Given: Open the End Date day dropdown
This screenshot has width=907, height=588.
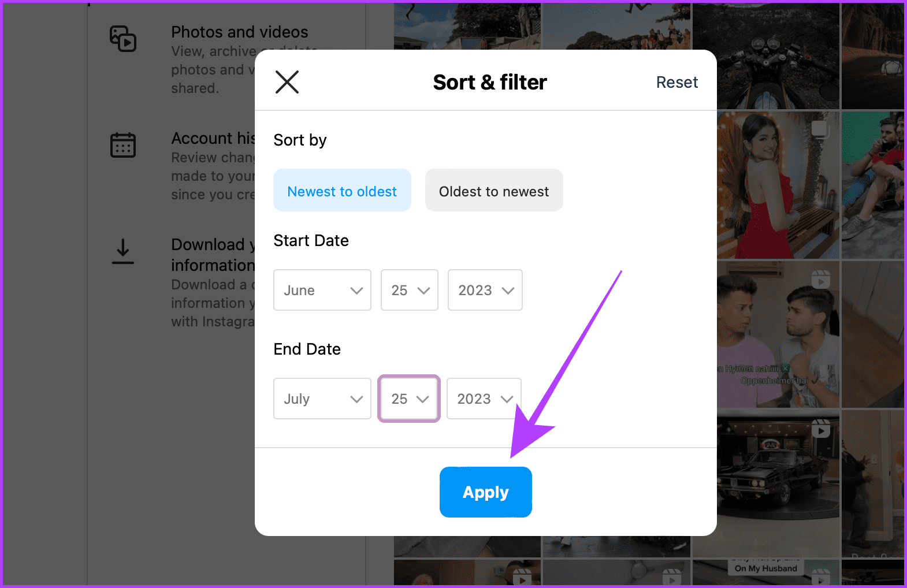Looking at the screenshot, I should [x=408, y=399].
